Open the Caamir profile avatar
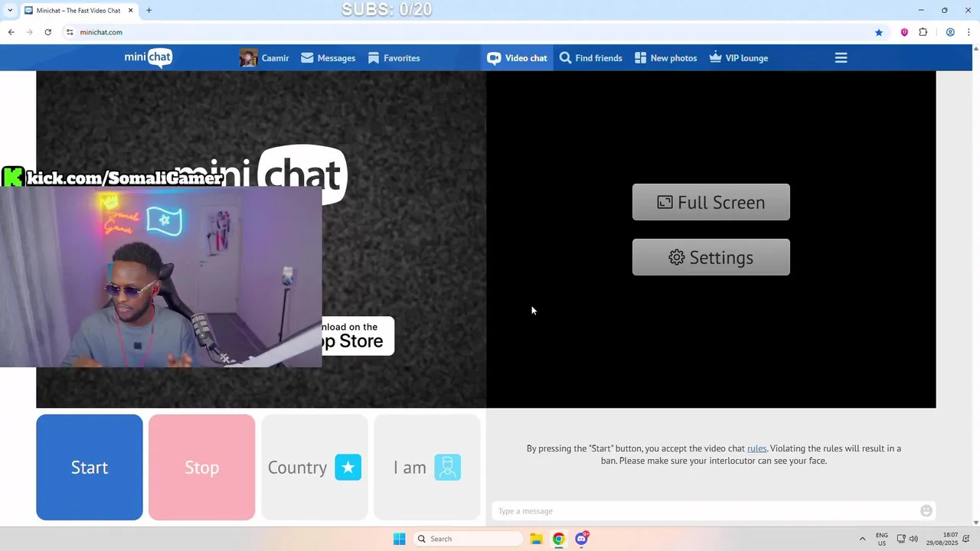Screen dimensions: 980x551 [x=248, y=58]
